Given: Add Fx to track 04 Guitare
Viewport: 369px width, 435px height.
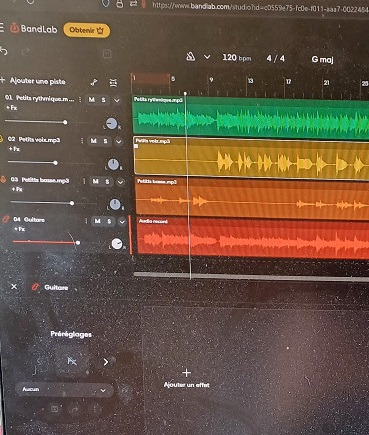Looking at the screenshot, I should point(20,229).
